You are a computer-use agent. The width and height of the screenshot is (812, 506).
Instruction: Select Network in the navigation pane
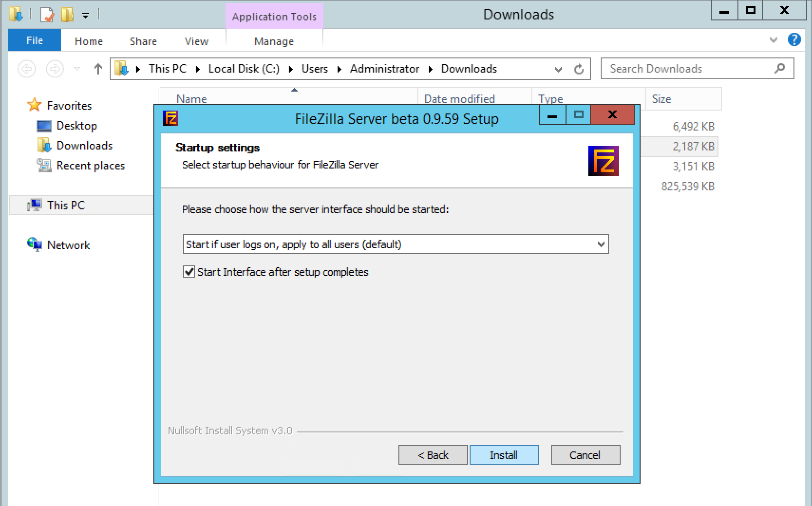pos(68,245)
